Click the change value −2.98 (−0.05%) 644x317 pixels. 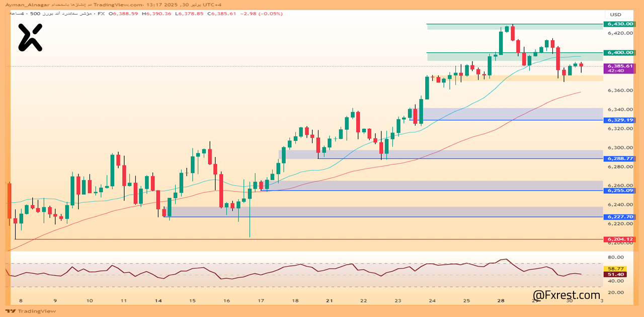click(261, 14)
